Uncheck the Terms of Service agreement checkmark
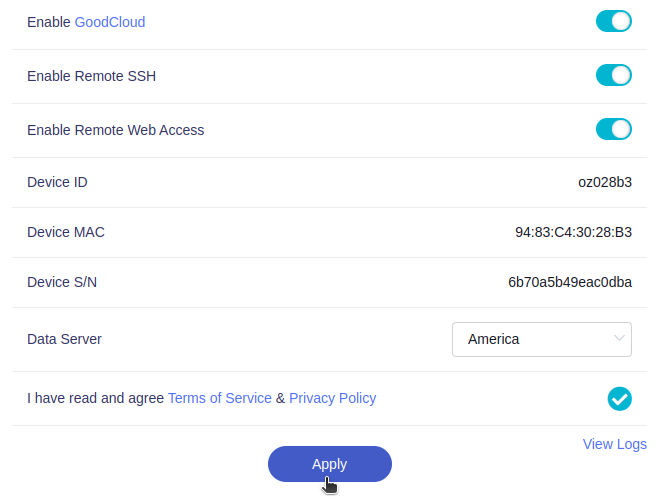The image size is (659, 501). pyautogui.click(x=619, y=399)
